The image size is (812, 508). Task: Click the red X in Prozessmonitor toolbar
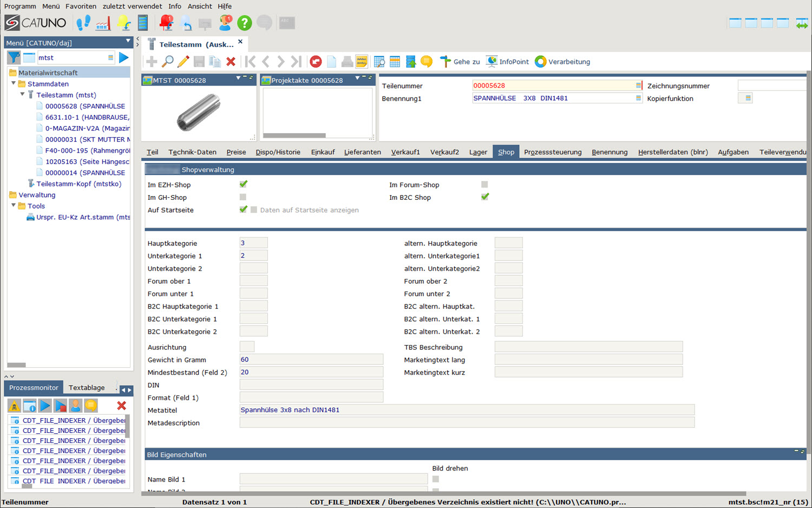click(121, 406)
